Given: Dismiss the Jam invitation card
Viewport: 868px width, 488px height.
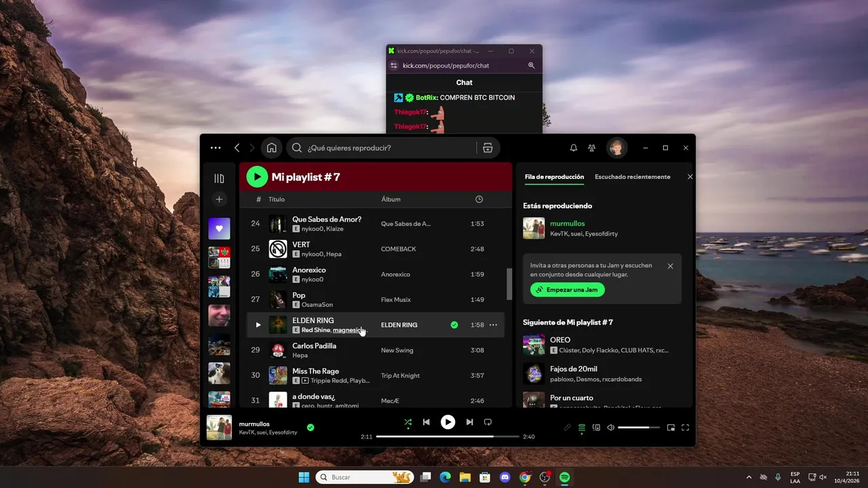Looking at the screenshot, I should point(671,266).
